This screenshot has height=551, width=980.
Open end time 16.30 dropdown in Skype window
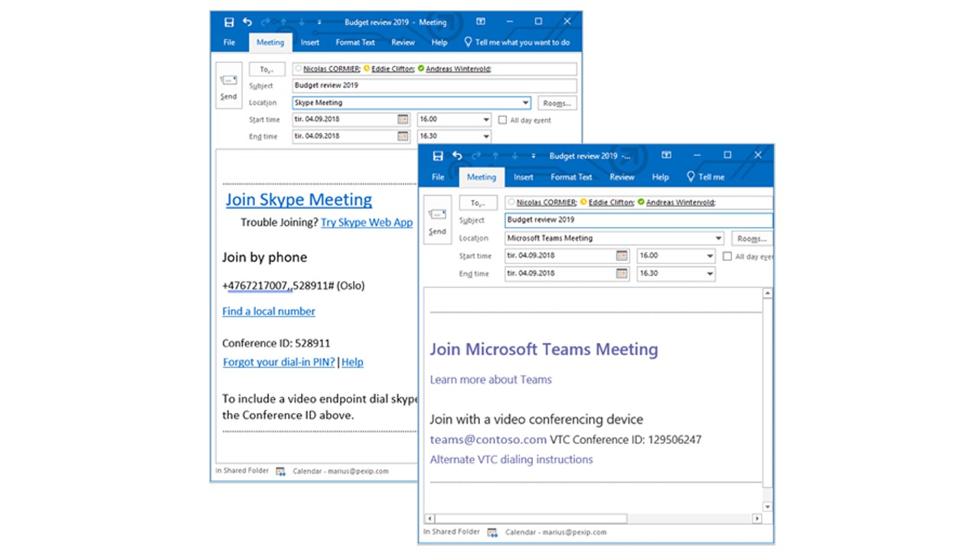click(486, 137)
